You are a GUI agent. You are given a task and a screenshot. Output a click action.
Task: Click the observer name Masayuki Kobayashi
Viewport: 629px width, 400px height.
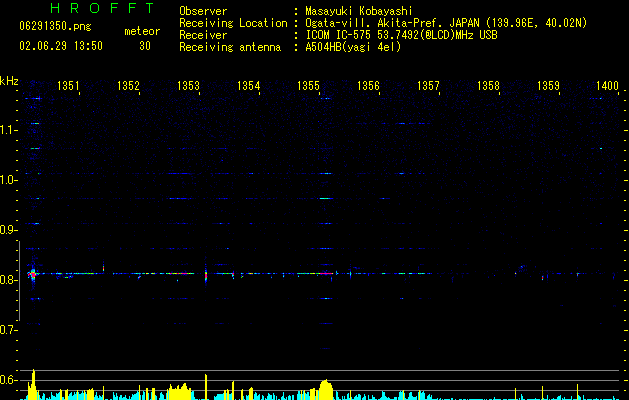359,11
